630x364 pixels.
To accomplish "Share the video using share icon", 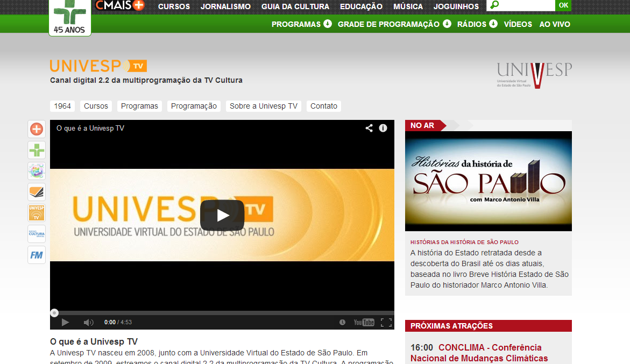I will coord(369,128).
